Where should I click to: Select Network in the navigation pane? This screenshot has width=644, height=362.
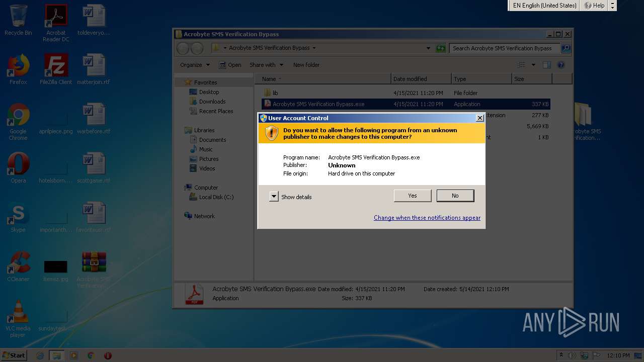coord(204,216)
